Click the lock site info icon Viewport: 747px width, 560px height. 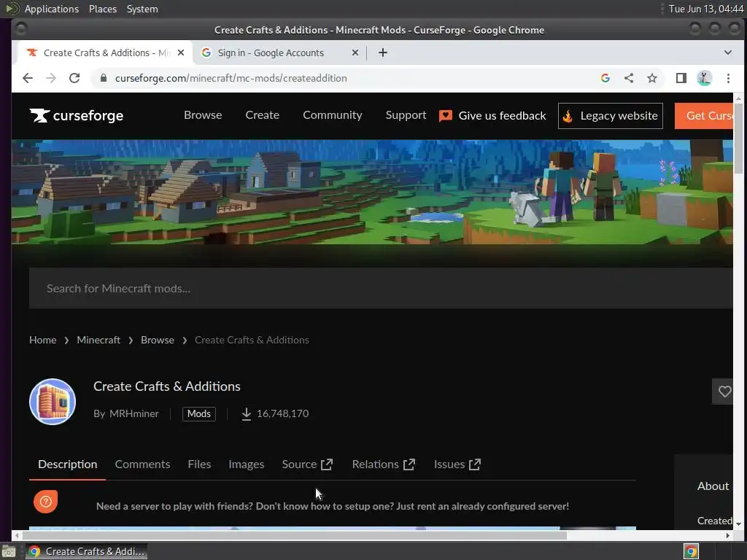click(104, 78)
